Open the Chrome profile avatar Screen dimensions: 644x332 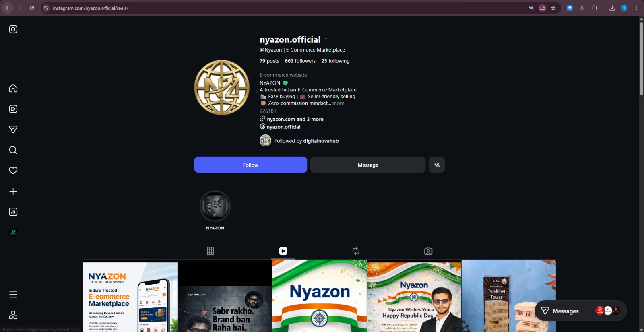point(624,8)
